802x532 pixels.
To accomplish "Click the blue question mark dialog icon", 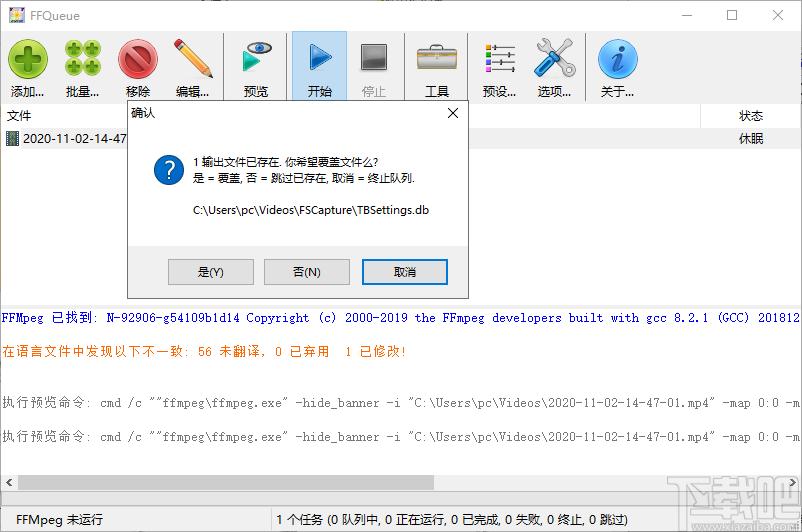I will pyautogui.click(x=169, y=170).
